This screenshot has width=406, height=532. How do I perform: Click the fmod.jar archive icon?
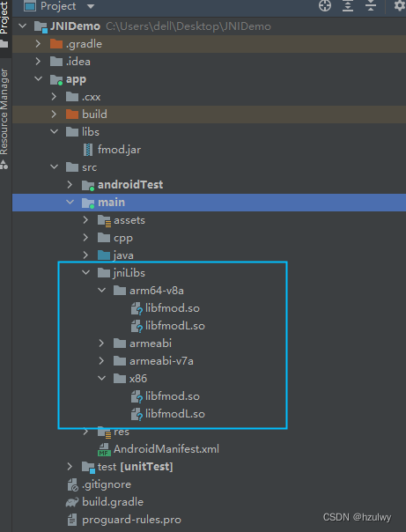88,150
